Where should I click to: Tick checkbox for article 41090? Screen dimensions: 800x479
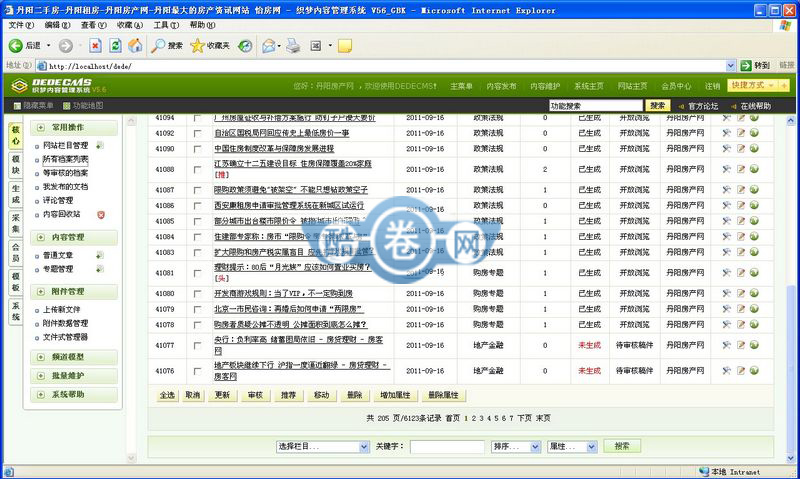coord(197,149)
